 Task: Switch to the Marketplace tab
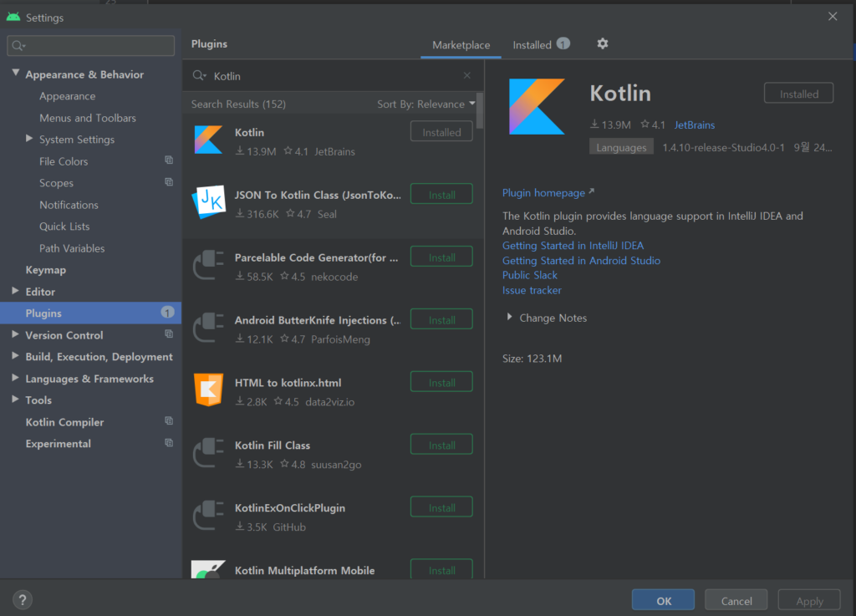tap(461, 45)
